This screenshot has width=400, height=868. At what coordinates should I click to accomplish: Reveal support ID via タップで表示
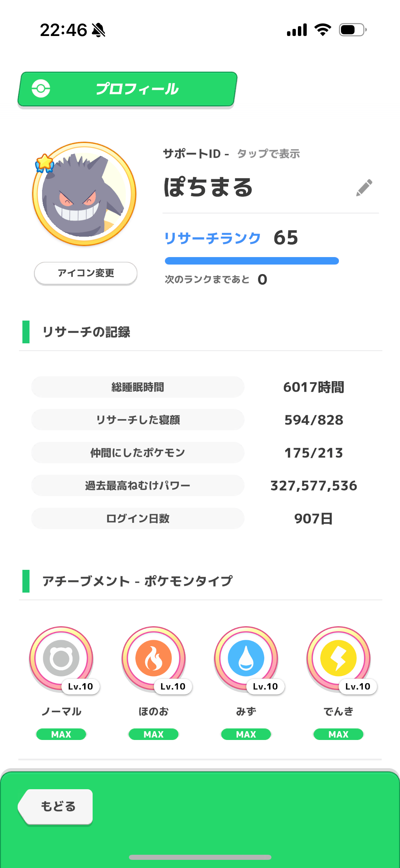pos(268,154)
